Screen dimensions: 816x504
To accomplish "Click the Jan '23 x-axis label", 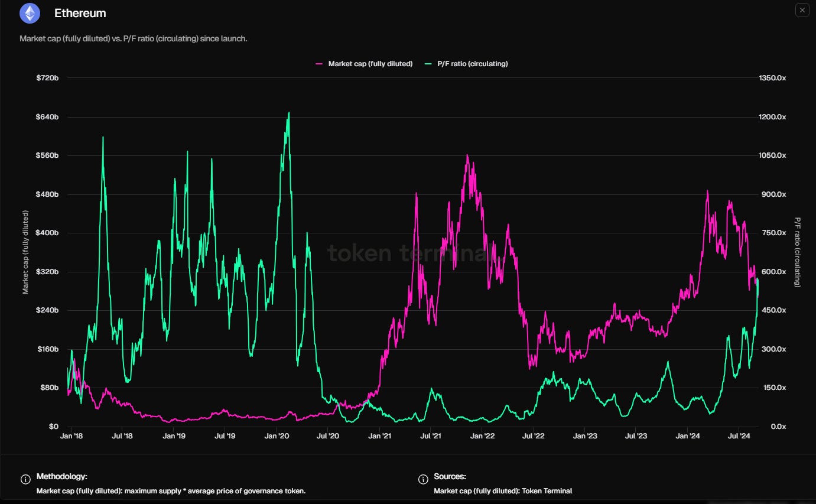I will [x=585, y=437].
